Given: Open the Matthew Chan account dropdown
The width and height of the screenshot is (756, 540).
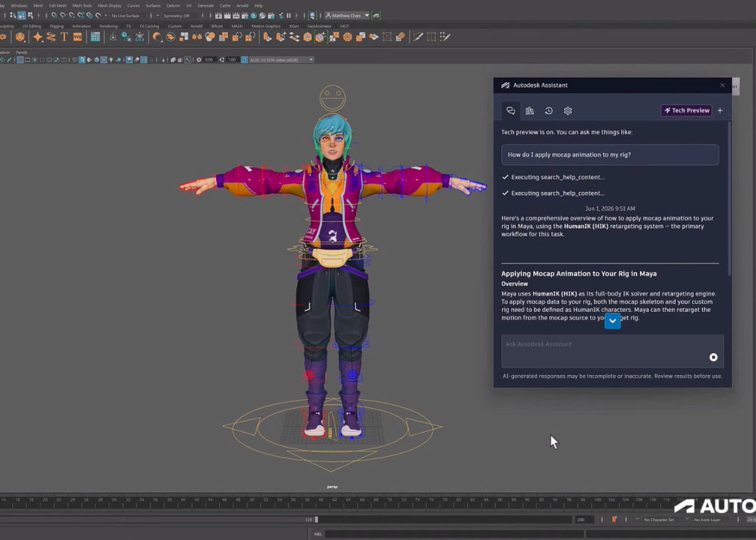Looking at the screenshot, I should [x=347, y=15].
